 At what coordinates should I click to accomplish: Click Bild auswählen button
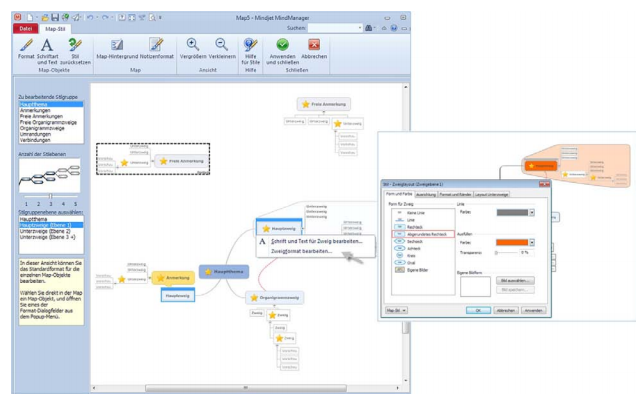click(x=515, y=281)
